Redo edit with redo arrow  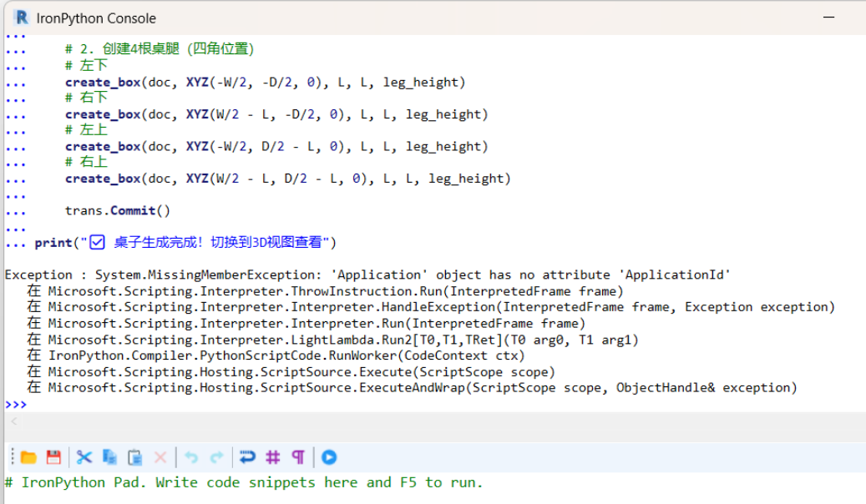[216, 457]
